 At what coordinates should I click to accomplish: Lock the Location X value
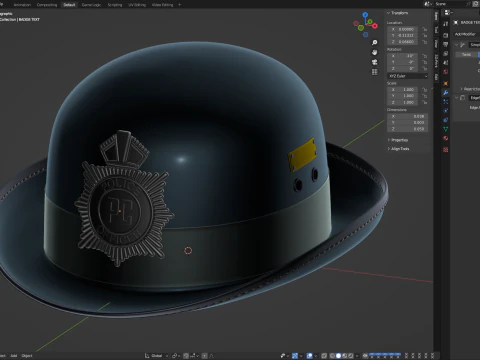[424, 29]
